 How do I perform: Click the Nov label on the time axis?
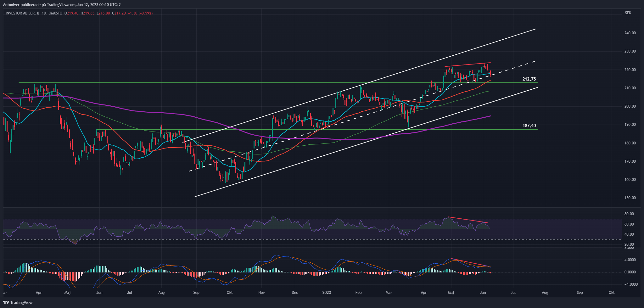point(261,293)
